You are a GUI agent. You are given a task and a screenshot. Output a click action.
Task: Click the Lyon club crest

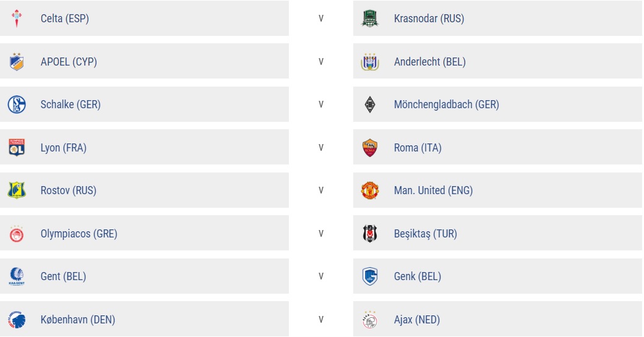click(x=17, y=148)
